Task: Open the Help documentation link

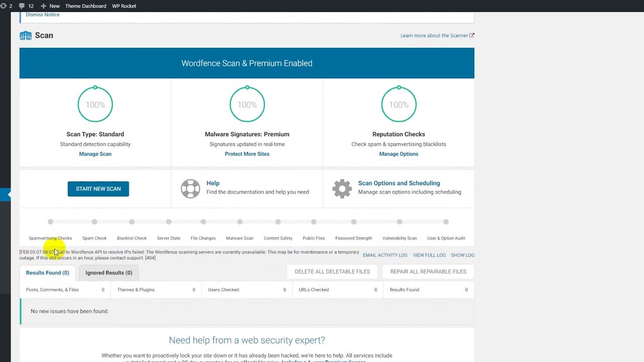Action: pyautogui.click(x=213, y=183)
